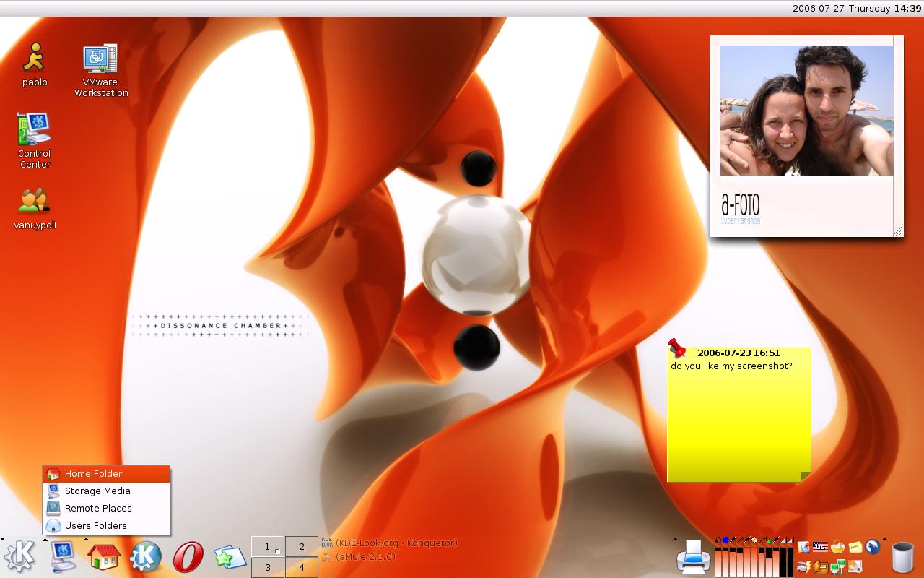Adjust the headphone channel mixer slider

click(718, 561)
